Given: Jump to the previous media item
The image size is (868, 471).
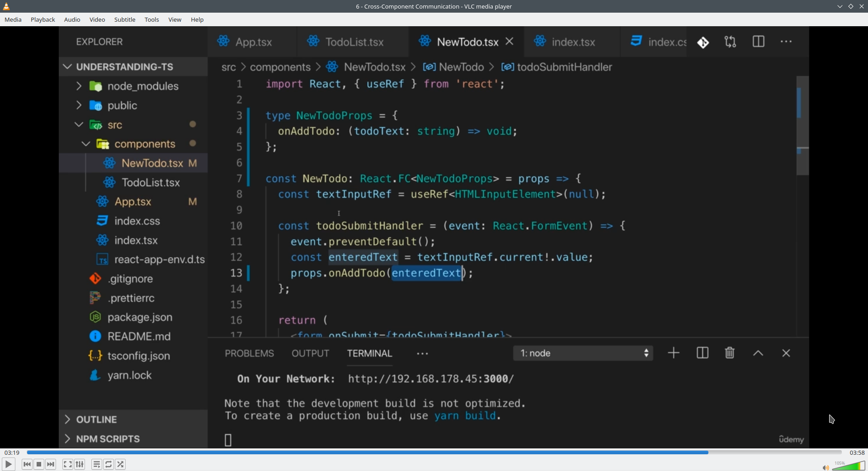Looking at the screenshot, I should click(27, 464).
